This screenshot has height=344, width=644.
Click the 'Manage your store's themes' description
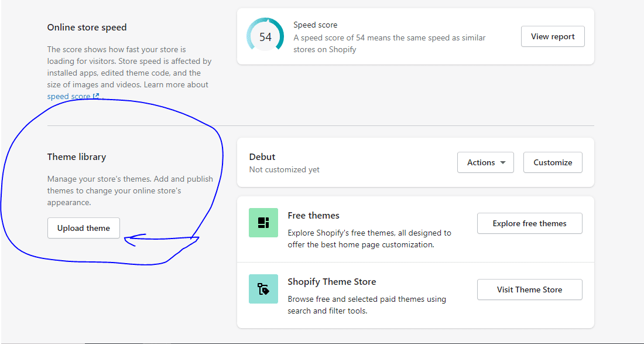pos(130,191)
